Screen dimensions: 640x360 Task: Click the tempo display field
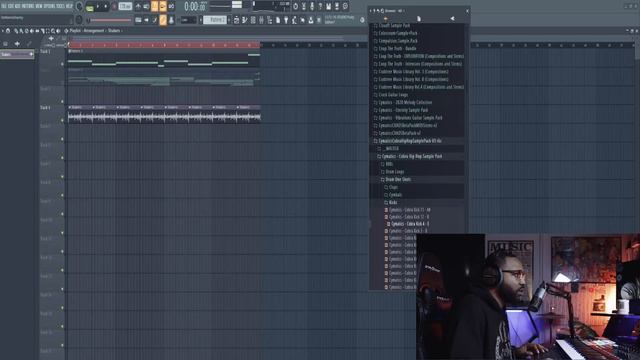(x=125, y=7)
